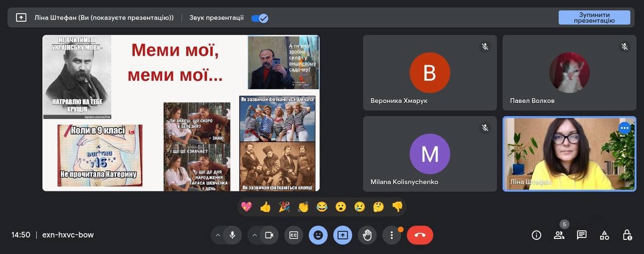Raise hand in the meeting
Image resolution: width=644 pixels, height=254 pixels.
[x=367, y=235]
